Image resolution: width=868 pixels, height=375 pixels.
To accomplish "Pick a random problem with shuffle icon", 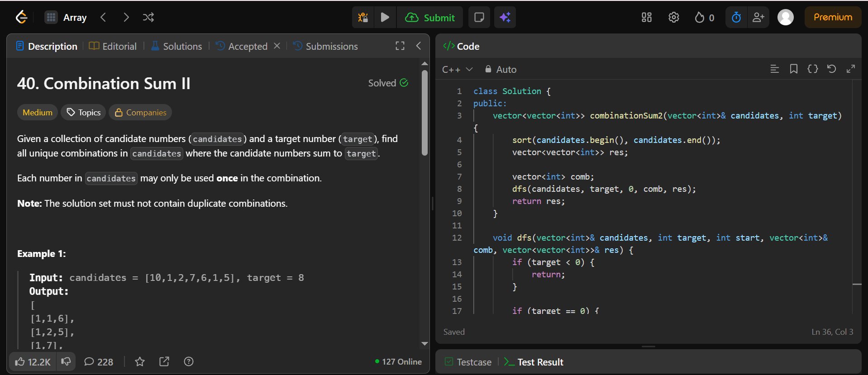I will pos(148,18).
